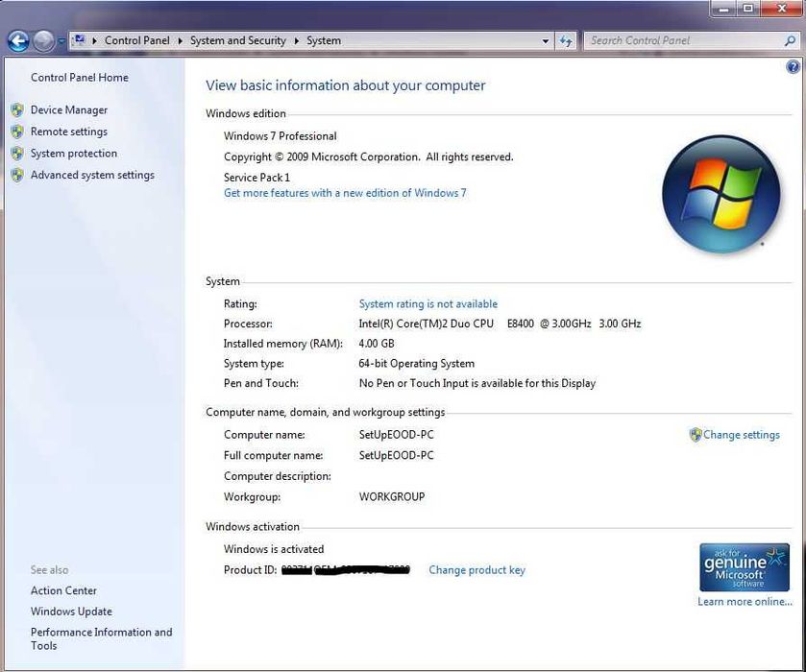
Task: Open System protection
Action: (x=74, y=153)
